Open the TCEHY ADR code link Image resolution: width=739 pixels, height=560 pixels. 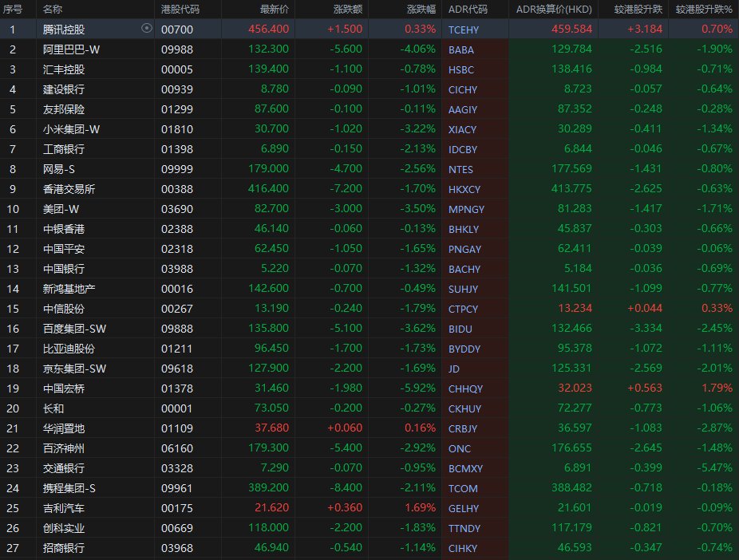click(464, 30)
